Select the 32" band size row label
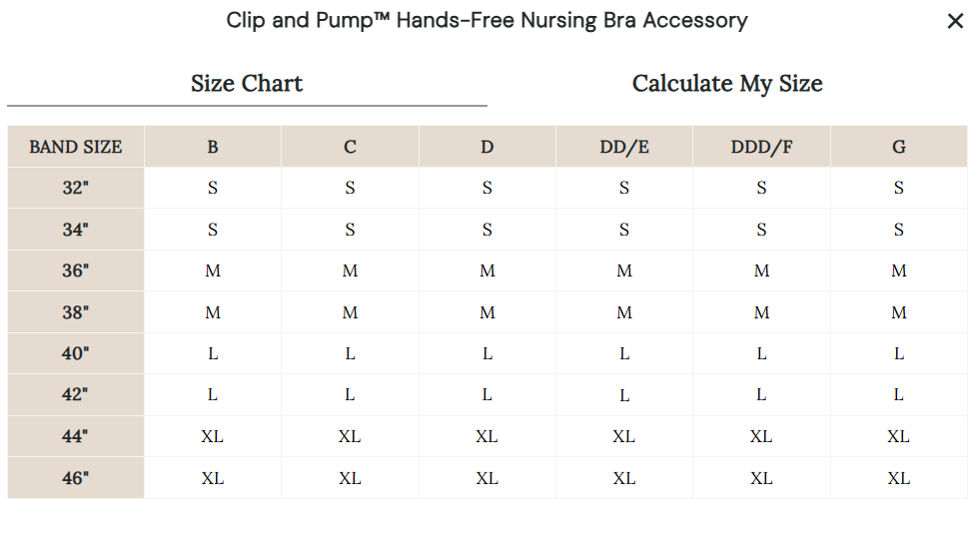980x535 pixels. tap(76, 188)
